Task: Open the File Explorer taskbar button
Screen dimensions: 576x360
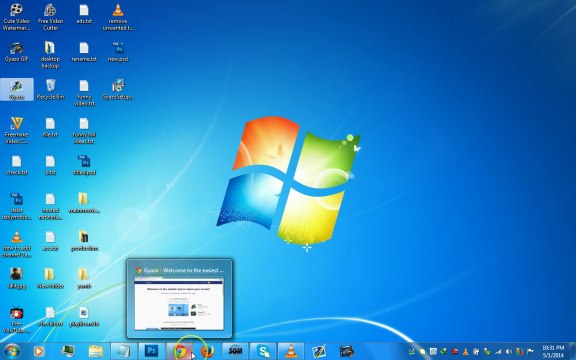Action: [96, 352]
